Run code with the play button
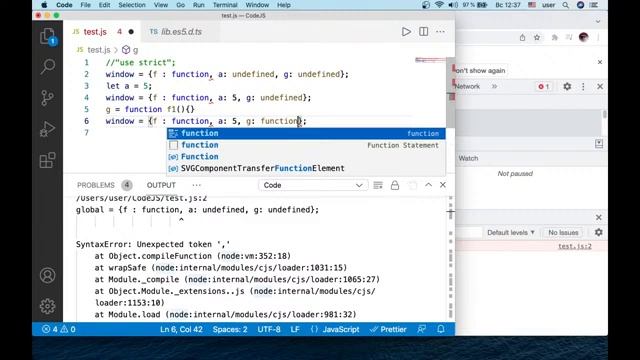The width and height of the screenshot is (640, 360). coord(406,32)
